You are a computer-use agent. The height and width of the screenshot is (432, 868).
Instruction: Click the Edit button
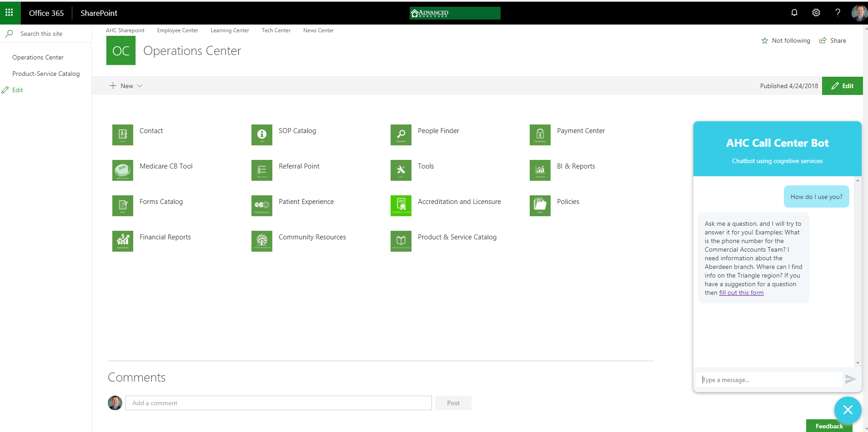pos(842,85)
